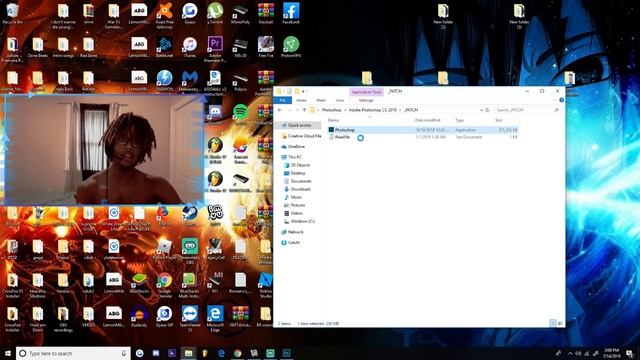640x360 pixels.
Task: Open the File tab in File Explorer
Action: pos(282,100)
